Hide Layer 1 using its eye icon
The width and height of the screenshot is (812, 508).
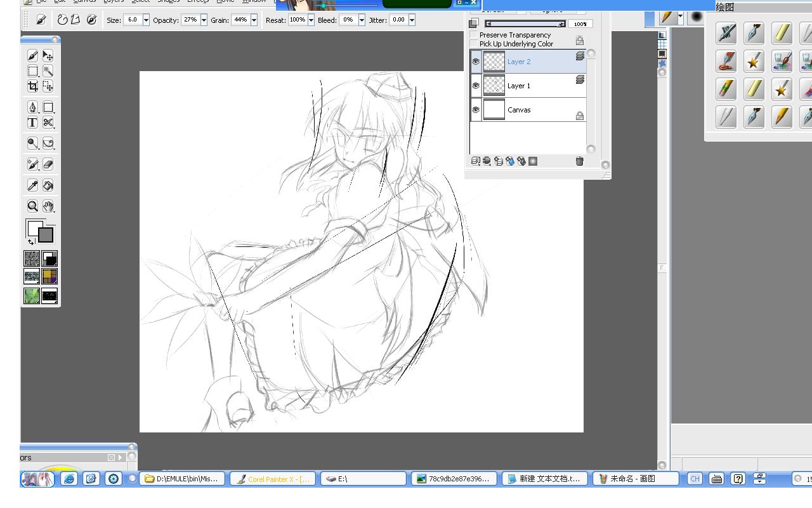pos(476,86)
